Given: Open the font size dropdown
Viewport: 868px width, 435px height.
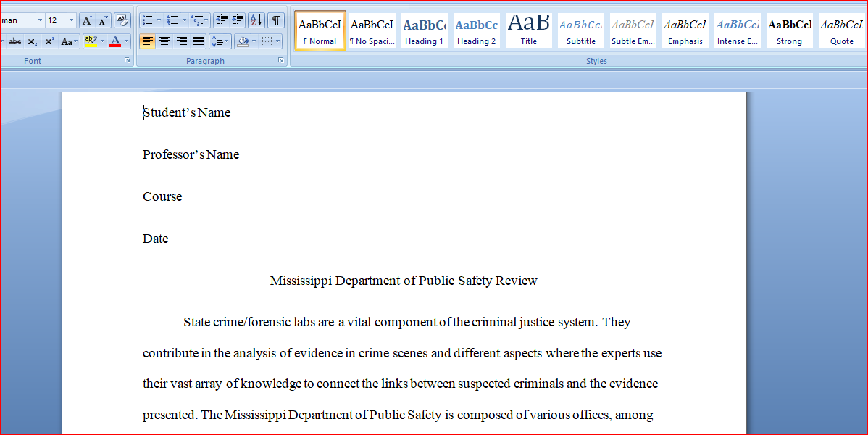Looking at the screenshot, I should 71,20.
